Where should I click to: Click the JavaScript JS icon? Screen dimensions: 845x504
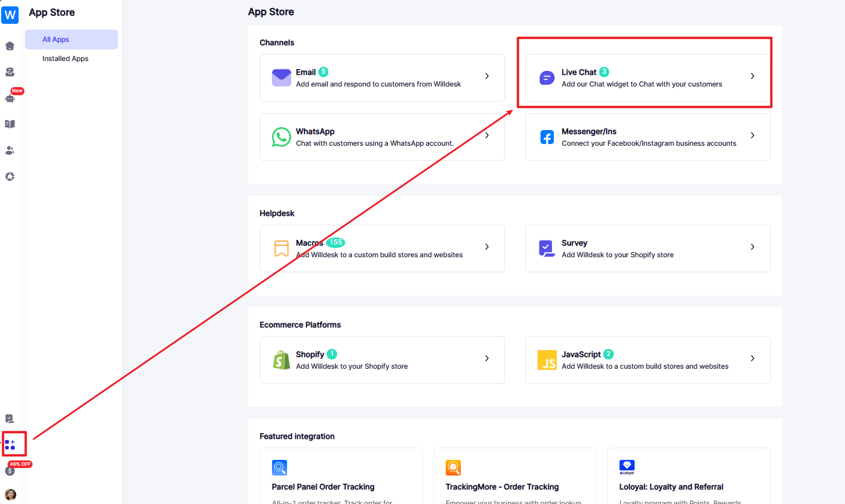pos(547,360)
